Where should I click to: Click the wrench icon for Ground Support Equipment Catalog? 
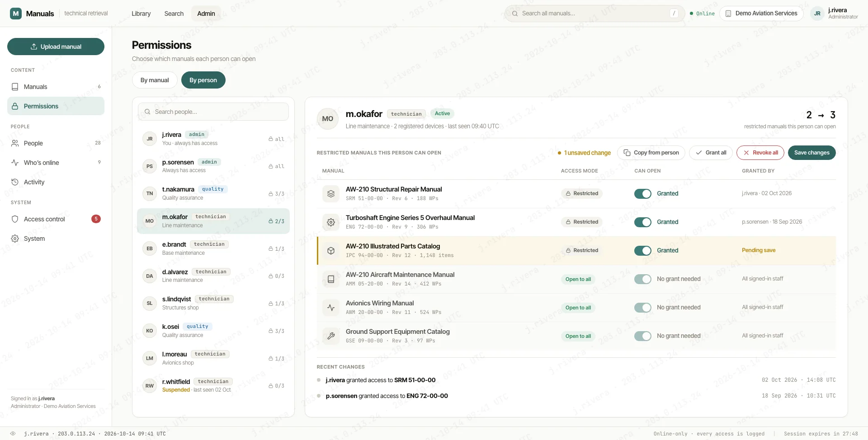(331, 336)
